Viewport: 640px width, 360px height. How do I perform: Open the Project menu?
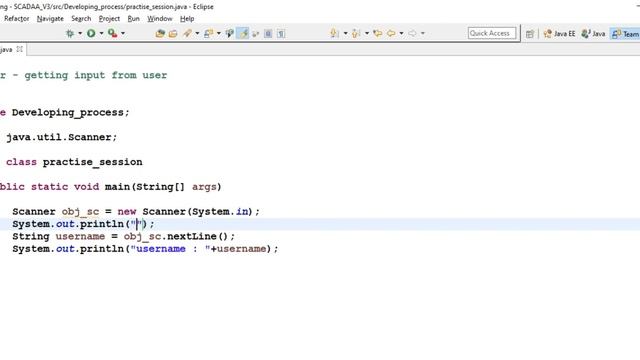109,19
